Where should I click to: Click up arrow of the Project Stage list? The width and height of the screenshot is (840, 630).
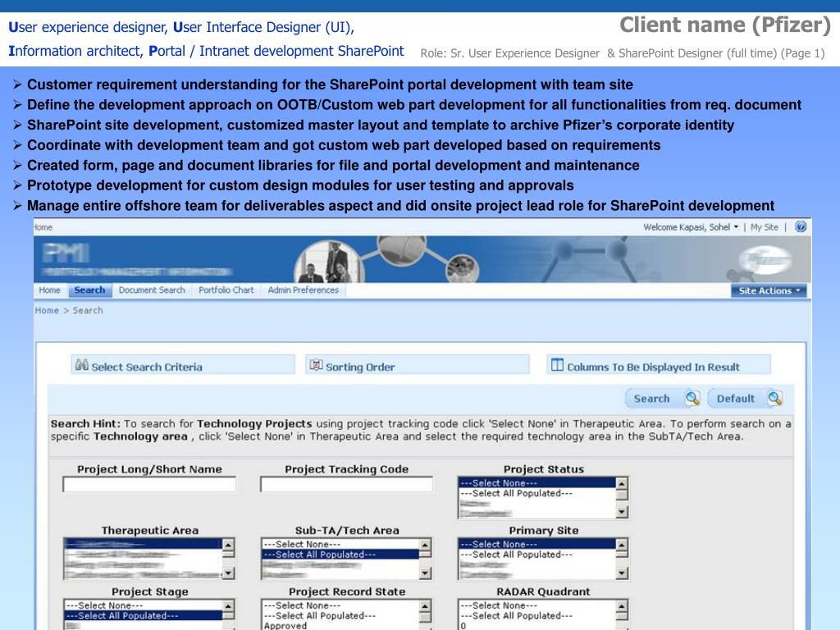click(228, 606)
